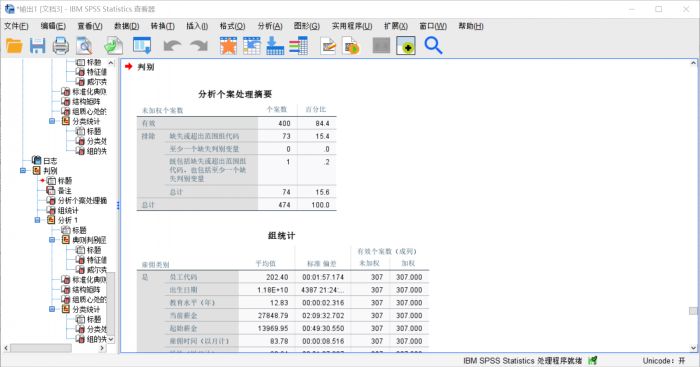700x367 pixels.
Task: Collapse the 分析 1 tree node
Action: (38, 220)
